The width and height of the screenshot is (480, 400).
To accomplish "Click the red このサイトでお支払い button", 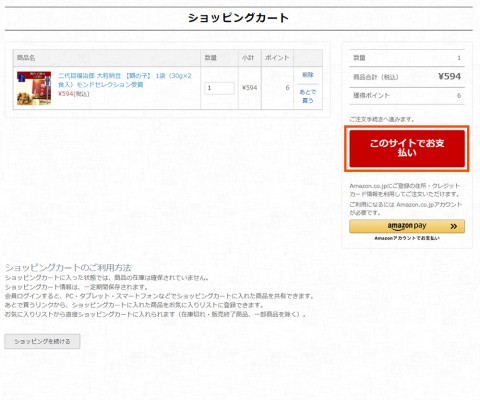I will click(x=407, y=148).
